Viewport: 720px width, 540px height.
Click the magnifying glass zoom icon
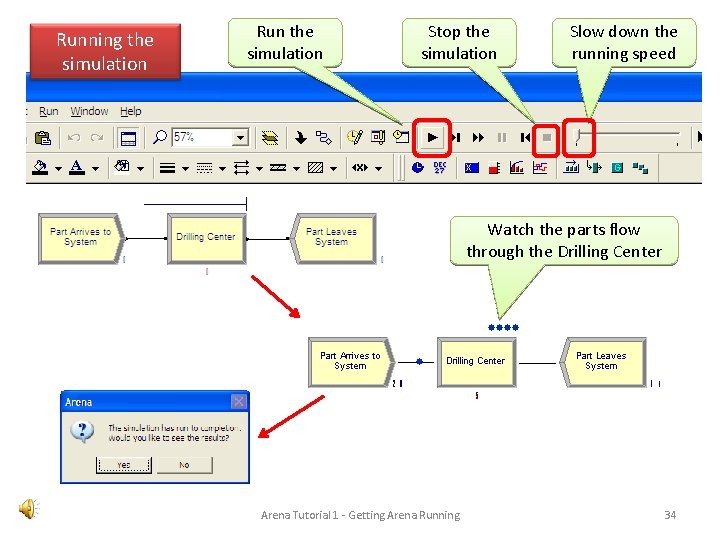tap(159, 137)
